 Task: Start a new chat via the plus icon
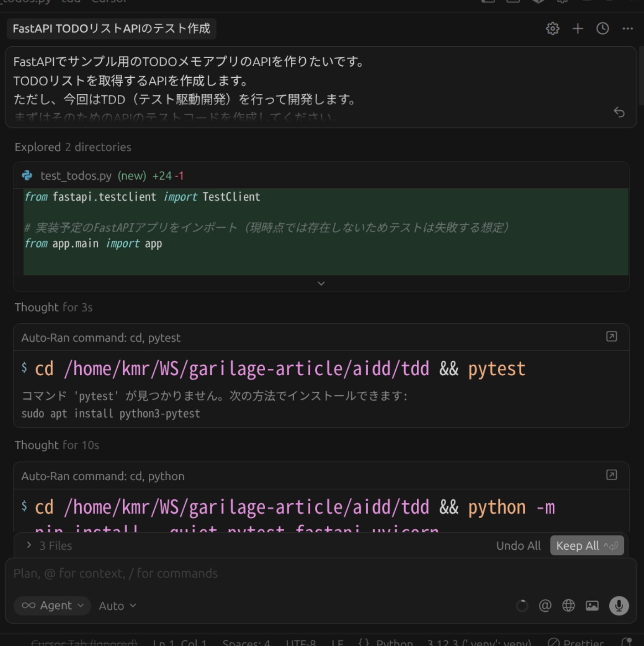(577, 29)
